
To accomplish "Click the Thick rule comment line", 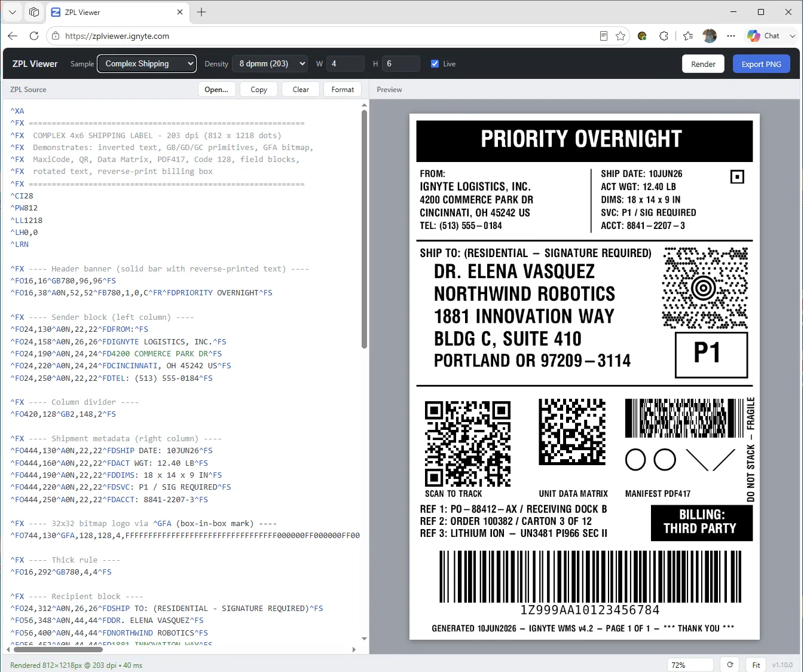I will [65, 560].
